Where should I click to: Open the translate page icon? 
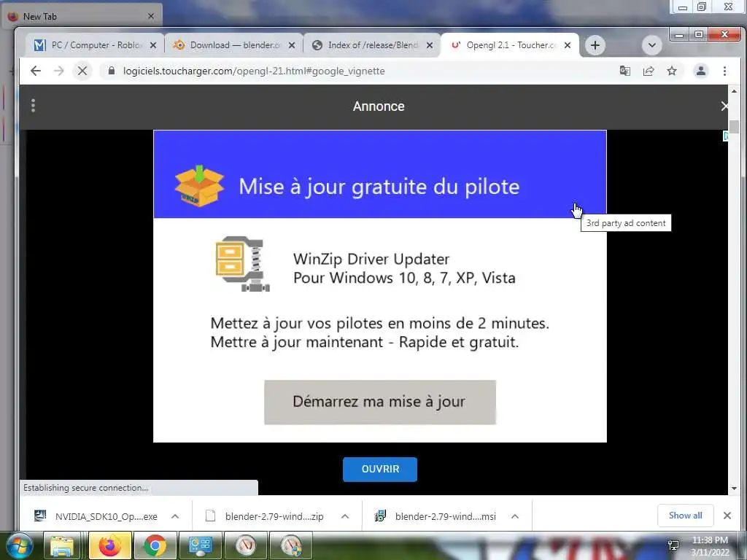[x=624, y=71]
